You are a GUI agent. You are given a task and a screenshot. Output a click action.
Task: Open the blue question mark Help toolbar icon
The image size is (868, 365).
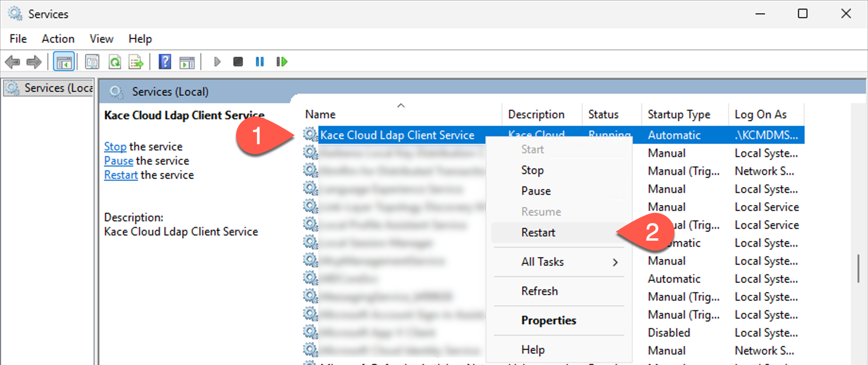165,62
